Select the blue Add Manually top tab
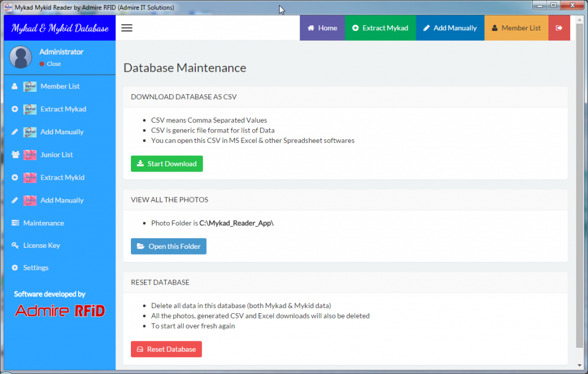This screenshot has height=374, width=588. pos(450,28)
